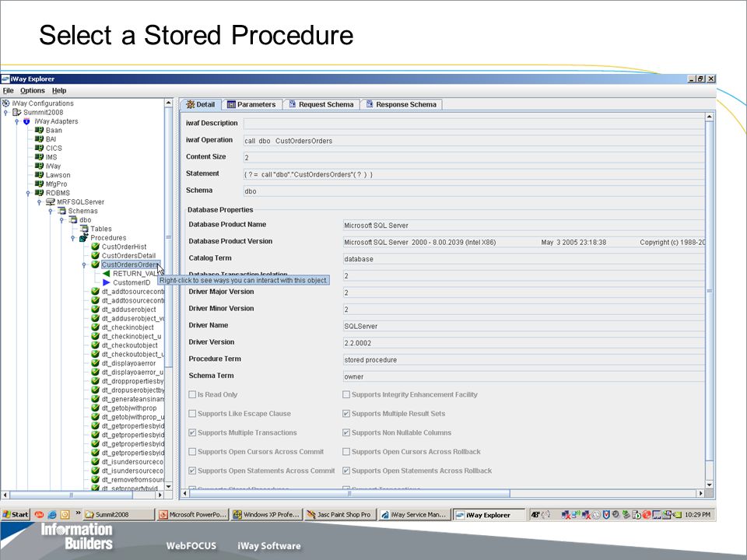Toggle the Is Read Only checkbox

pos(192,395)
